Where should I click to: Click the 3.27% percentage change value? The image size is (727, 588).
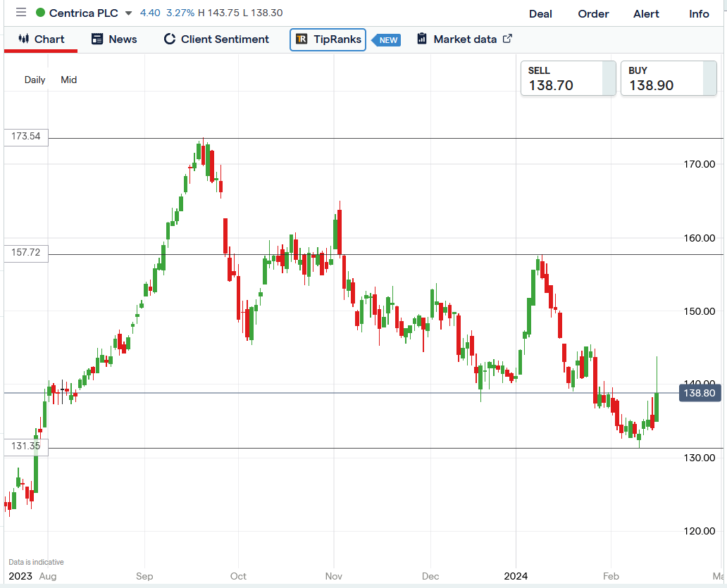(180, 13)
